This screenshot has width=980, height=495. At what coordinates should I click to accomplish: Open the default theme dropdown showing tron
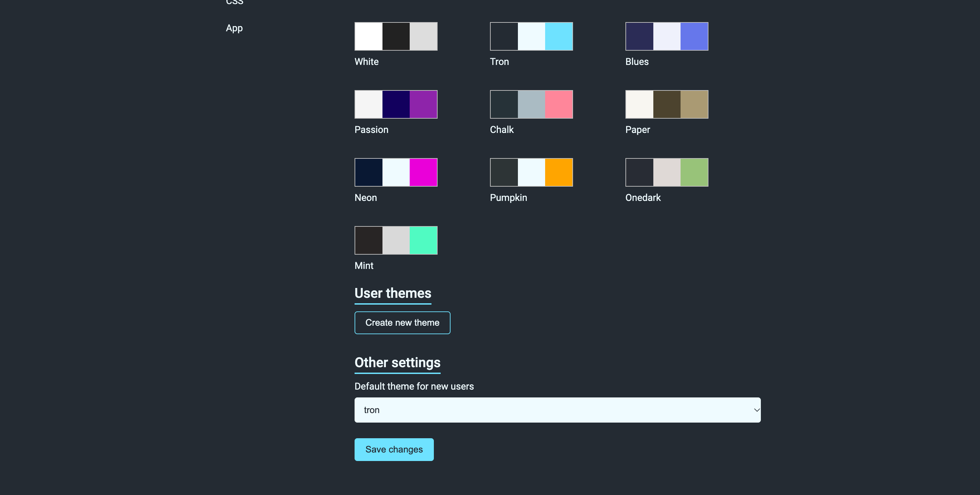(x=558, y=410)
